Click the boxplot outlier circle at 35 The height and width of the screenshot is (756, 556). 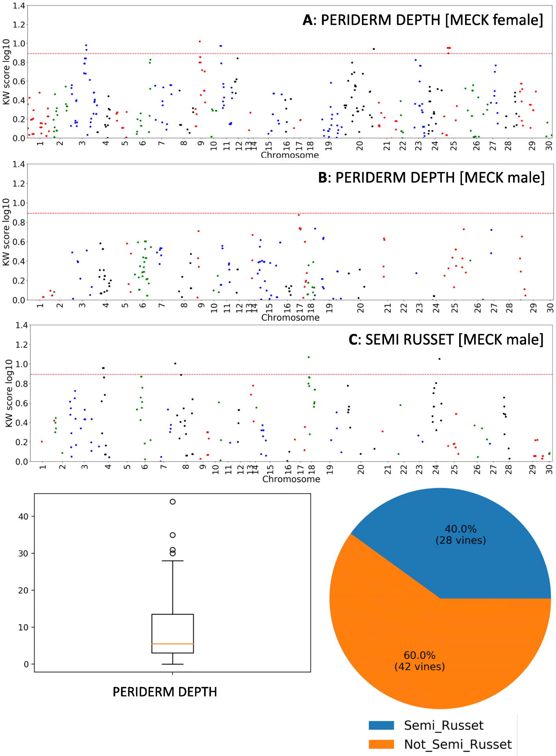coord(172,535)
